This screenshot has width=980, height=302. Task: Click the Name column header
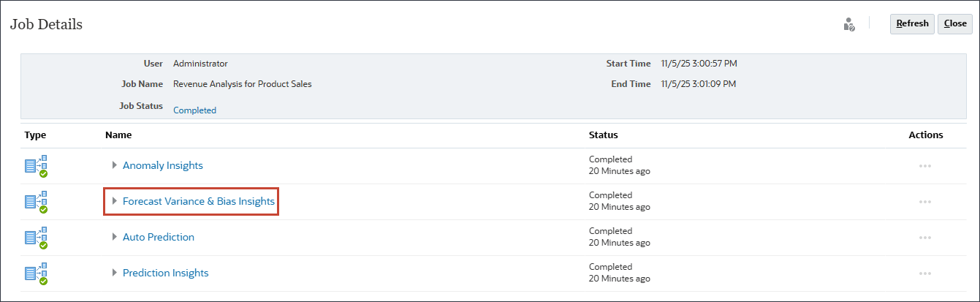pyautogui.click(x=118, y=135)
